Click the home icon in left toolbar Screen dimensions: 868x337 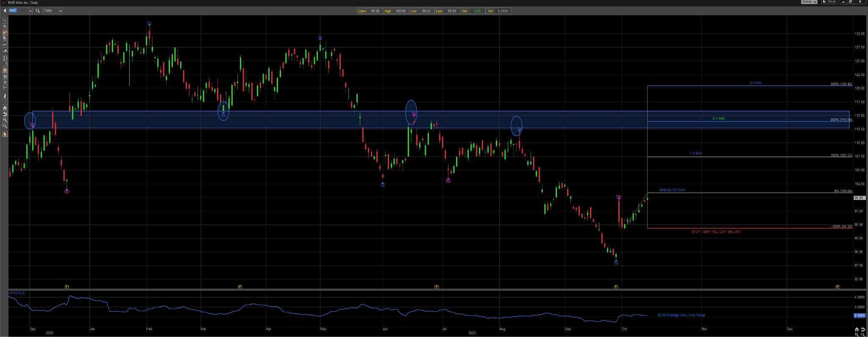point(5,108)
